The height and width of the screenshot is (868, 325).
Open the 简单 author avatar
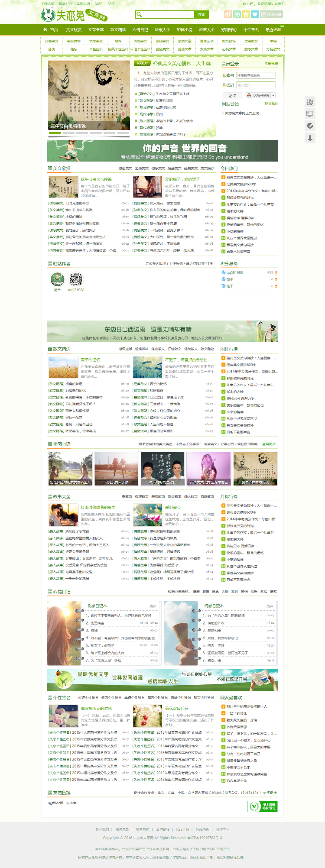point(57,279)
